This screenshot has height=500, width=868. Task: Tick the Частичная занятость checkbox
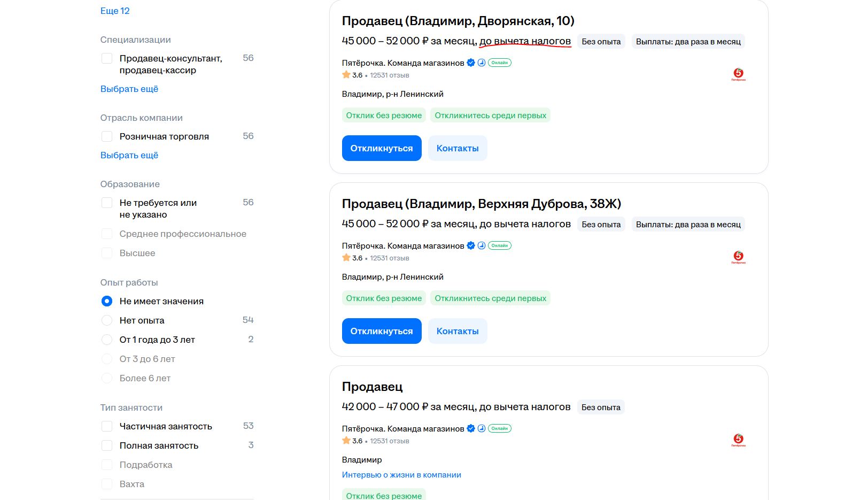tap(107, 426)
